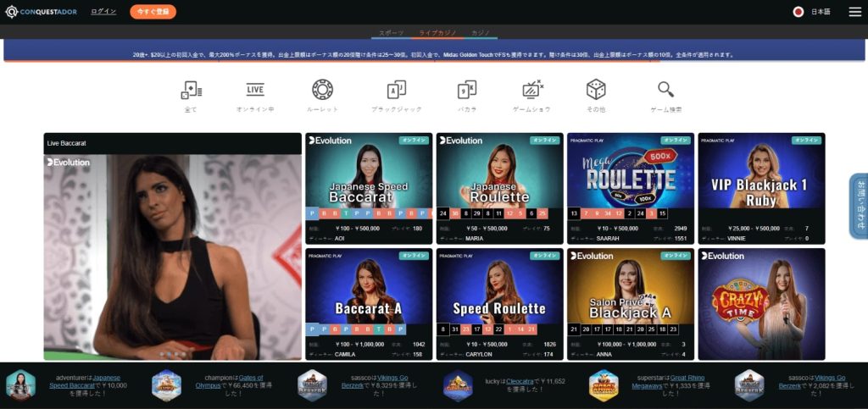Image resolution: width=868 pixels, height=409 pixels.
Task: Select the LIVE オンライン中 filter icon
Action: (x=255, y=90)
